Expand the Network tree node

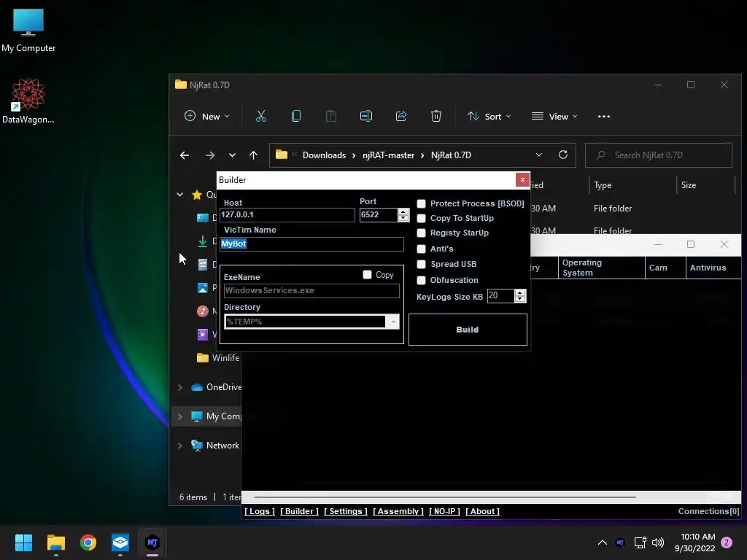click(x=179, y=446)
